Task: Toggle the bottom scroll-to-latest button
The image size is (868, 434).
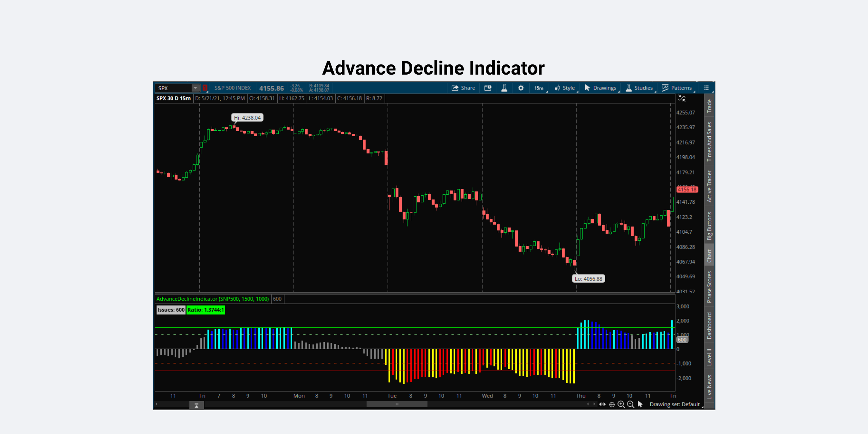Action: [x=196, y=405]
